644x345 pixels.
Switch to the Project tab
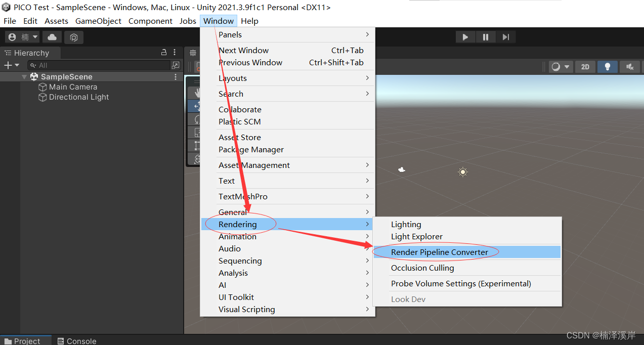click(x=25, y=341)
